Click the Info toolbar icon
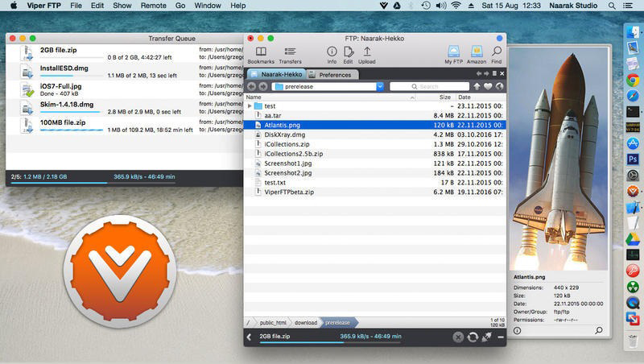 [x=332, y=53]
